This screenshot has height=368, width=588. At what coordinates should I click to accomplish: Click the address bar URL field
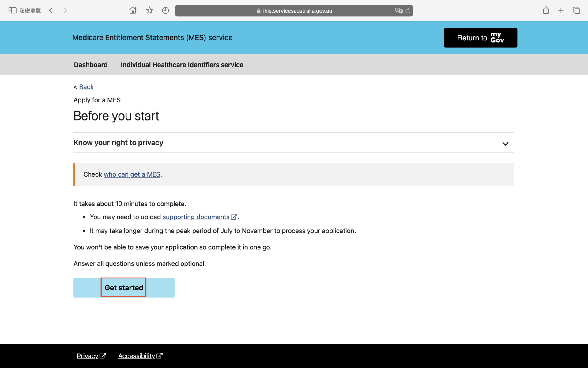click(294, 11)
